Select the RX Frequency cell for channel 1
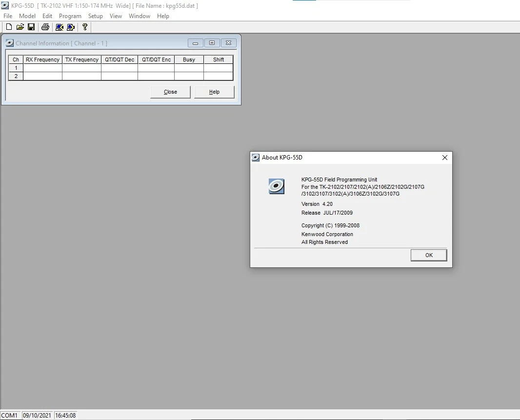 point(42,68)
